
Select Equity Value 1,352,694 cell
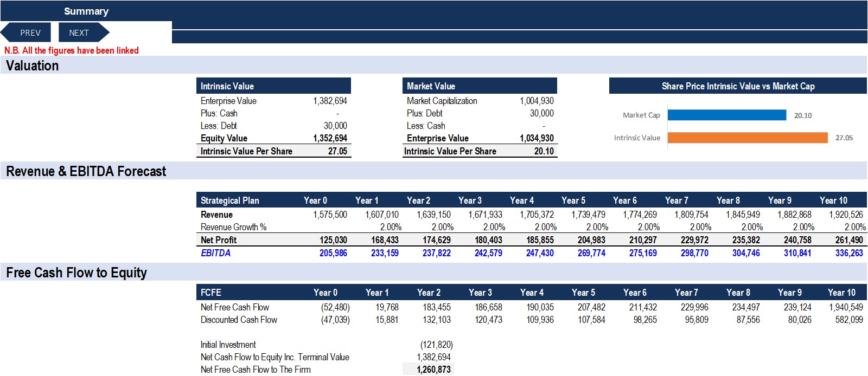330,138
